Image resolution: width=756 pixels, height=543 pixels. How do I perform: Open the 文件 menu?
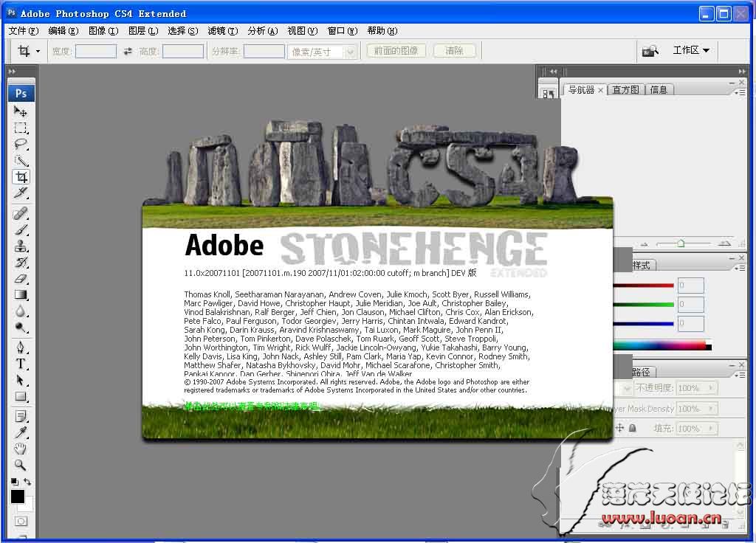[x=24, y=31]
